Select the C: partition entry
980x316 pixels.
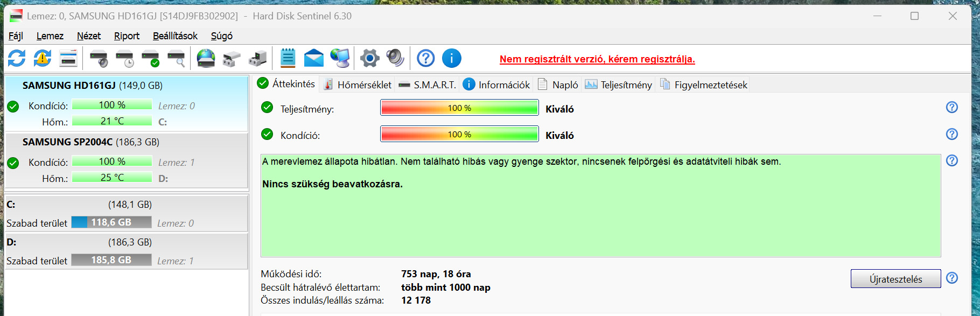tap(126, 214)
